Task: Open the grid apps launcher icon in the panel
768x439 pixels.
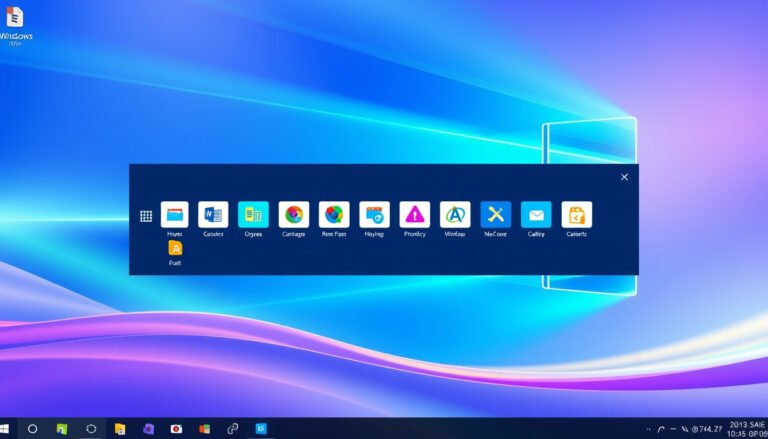Action: (146, 216)
